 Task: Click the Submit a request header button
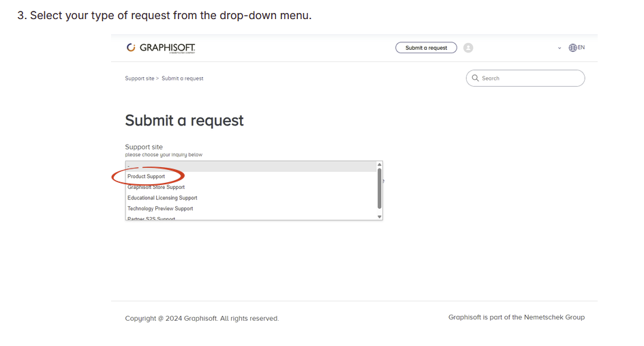426,48
